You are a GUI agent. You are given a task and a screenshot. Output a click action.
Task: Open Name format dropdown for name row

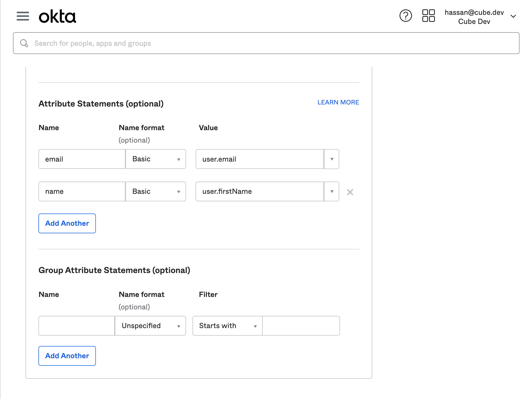(156, 191)
